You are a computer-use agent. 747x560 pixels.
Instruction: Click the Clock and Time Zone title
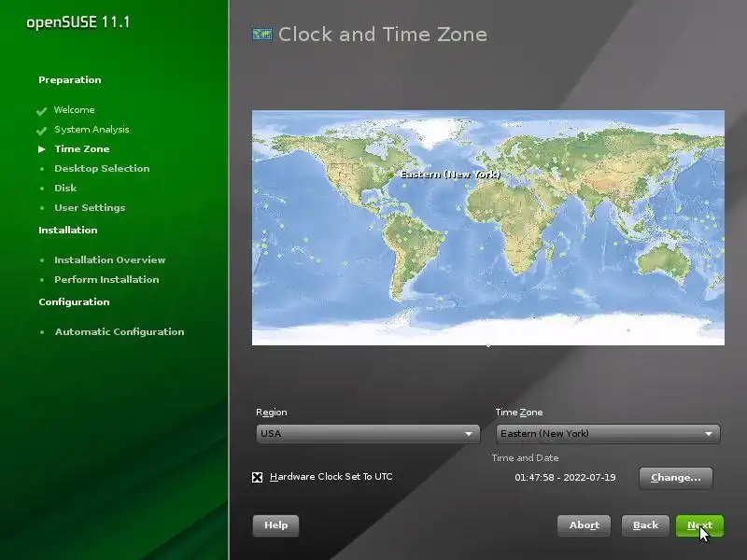tap(383, 35)
